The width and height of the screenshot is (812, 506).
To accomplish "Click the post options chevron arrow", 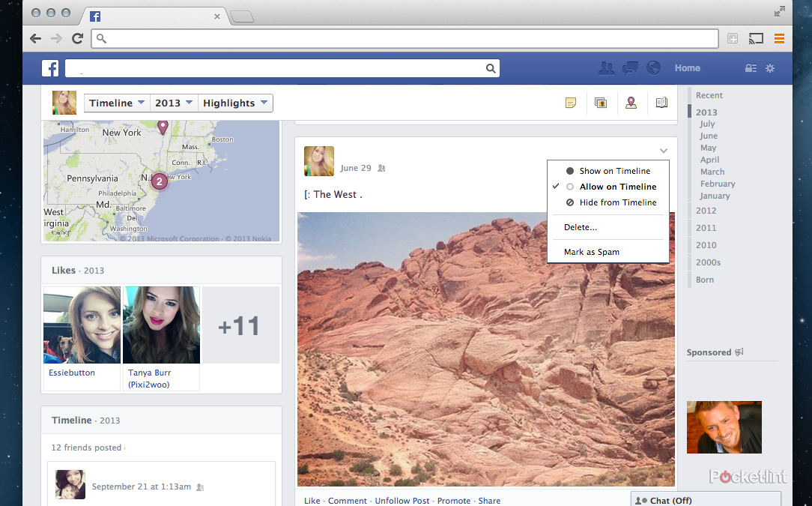I will 664,151.
